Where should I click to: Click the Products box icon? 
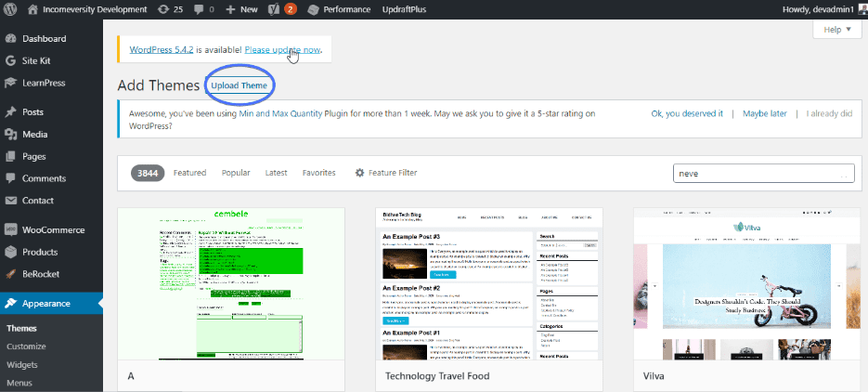[10, 252]
